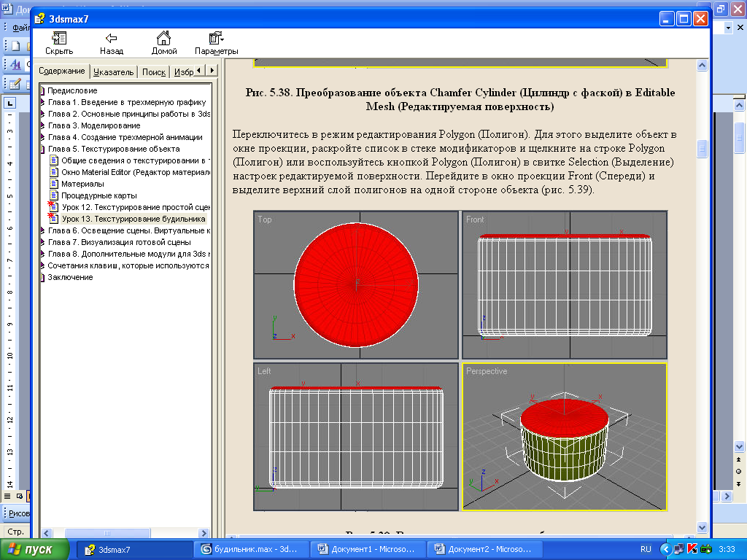Click the system clock 3:33
747x560 pixels.
(727, 549)
